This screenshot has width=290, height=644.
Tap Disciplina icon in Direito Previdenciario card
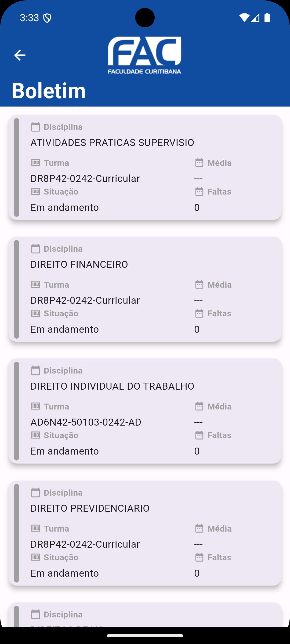point(35,493)
